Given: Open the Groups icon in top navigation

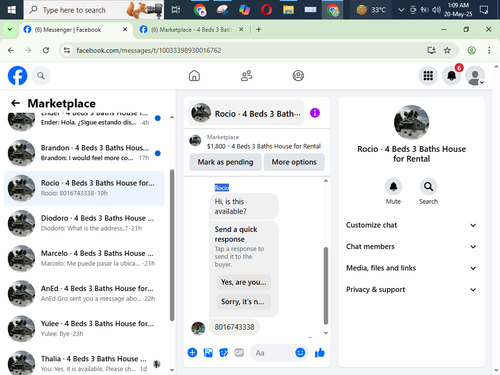Looking at the screenshot, I should 298,76.
